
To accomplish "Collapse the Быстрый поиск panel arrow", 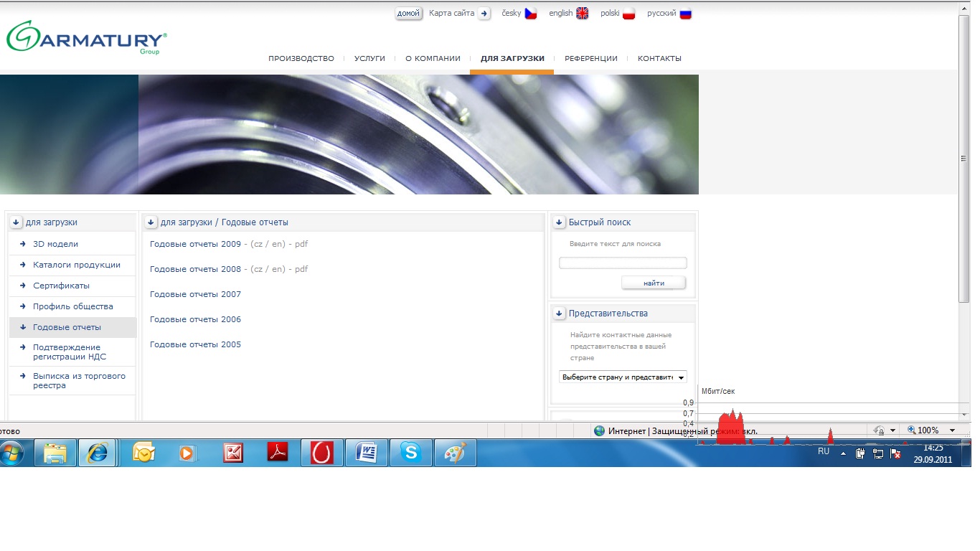I will click(x=560, y=222).
